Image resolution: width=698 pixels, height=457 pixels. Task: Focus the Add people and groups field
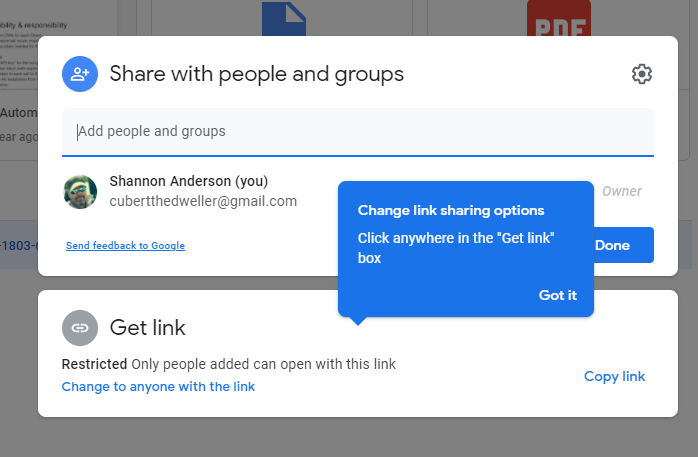(357, 132)
